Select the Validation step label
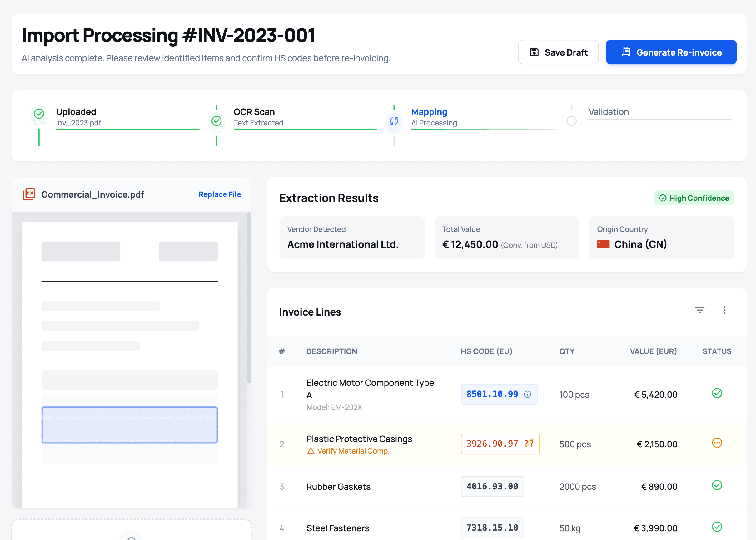Screen dimensions: 756x540 (x=609, y=112)
